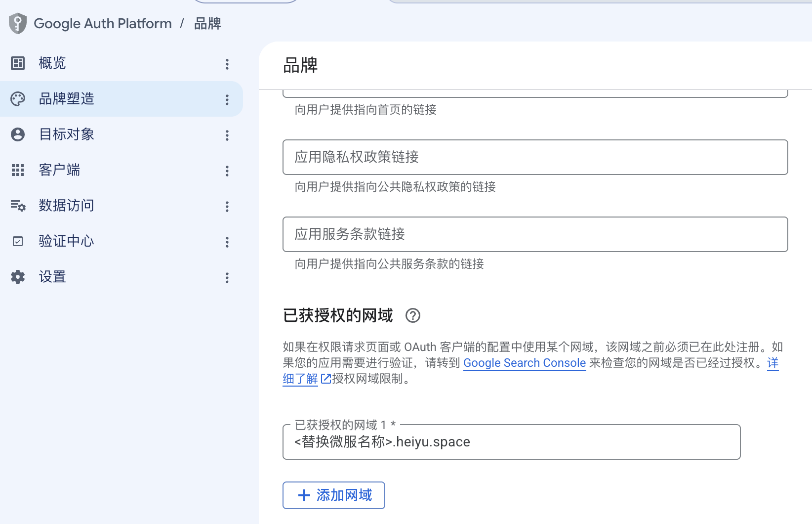Click the hint 向用户提供指向公共隐私权政策的链接
This screenshot has height=524, width=812.
395,187
